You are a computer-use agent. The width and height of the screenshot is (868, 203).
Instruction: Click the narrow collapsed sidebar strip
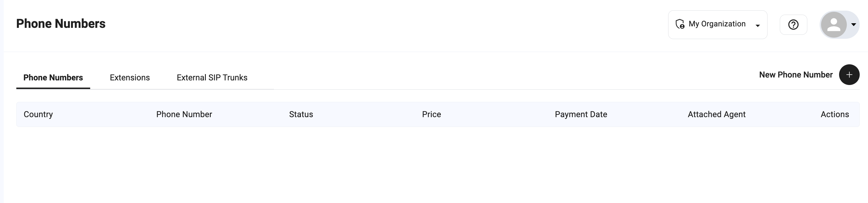[2, 101]
